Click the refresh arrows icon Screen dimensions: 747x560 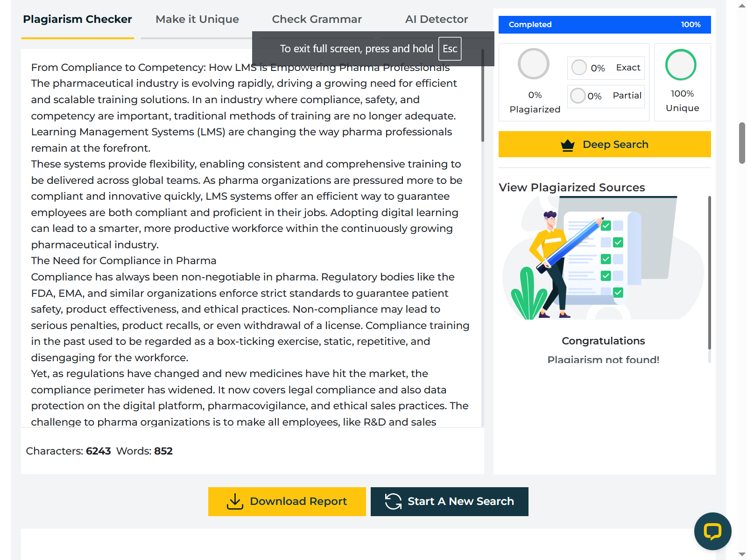tap(393, 502)
